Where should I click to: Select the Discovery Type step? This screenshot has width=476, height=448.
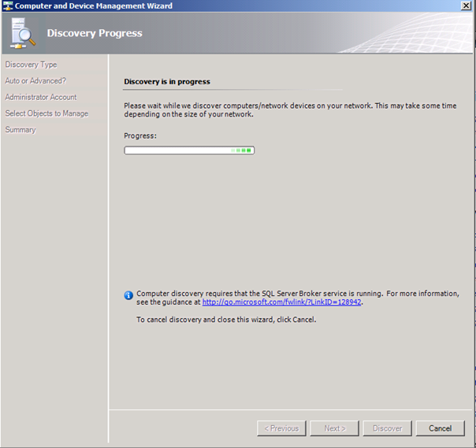pos(31,65)
